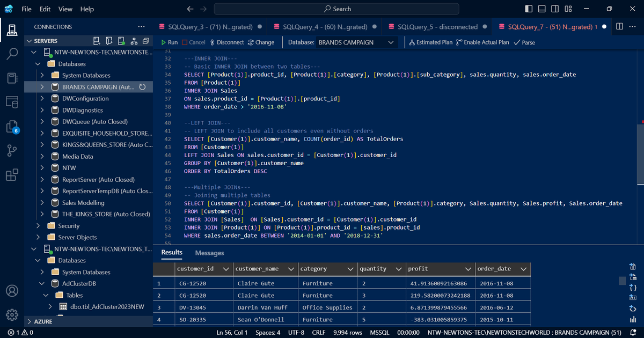Image resolution: width=644 pixels, height=338 pixels.
Task: Open the Search view in activity bar
Action: point(12,54)
